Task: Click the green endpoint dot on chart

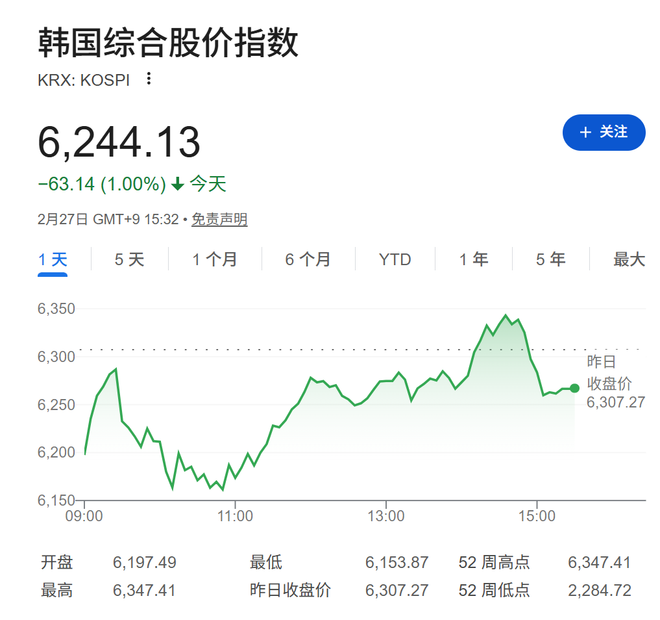Action: [x=574, y=388]
